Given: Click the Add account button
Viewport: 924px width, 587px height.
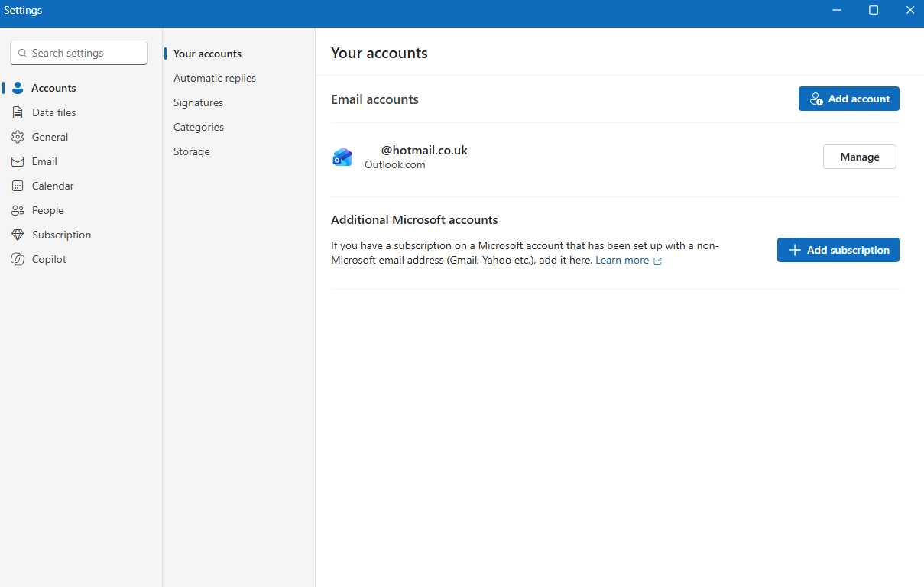Looking at the screenshot, I should [849, 99].
